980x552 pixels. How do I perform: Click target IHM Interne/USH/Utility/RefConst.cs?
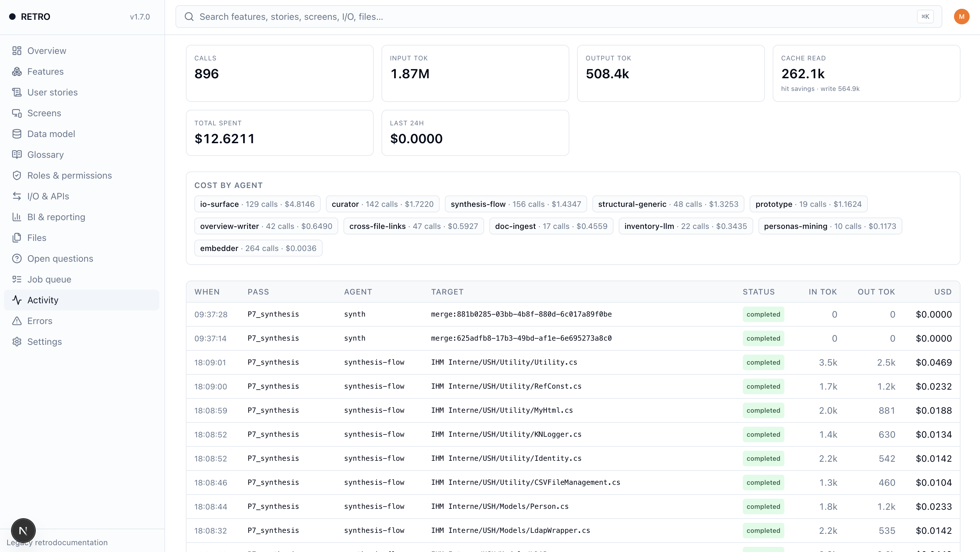coord(506,386)
